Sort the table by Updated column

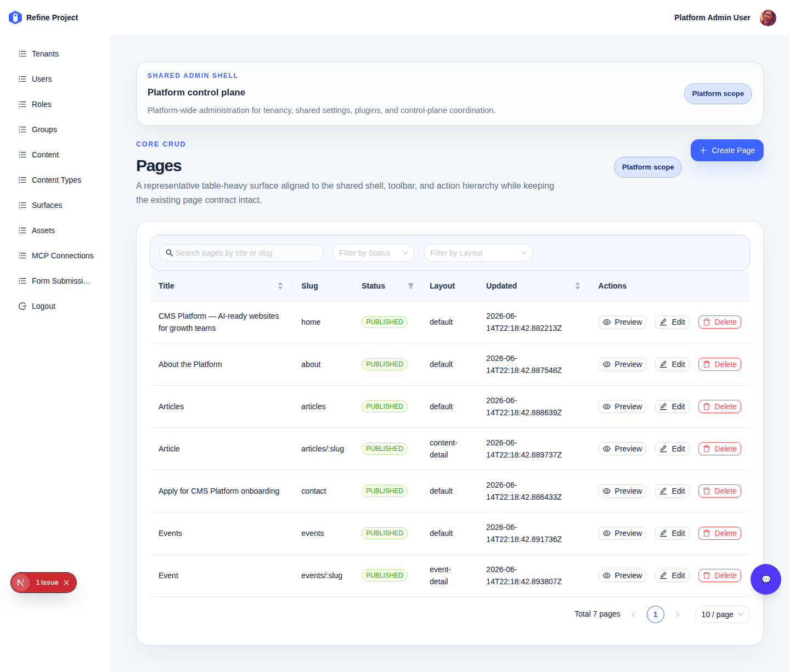click(578, 286)
